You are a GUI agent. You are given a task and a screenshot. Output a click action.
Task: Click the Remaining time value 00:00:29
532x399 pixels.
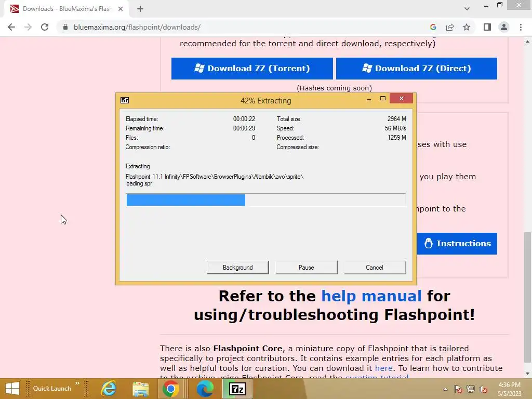244,128
